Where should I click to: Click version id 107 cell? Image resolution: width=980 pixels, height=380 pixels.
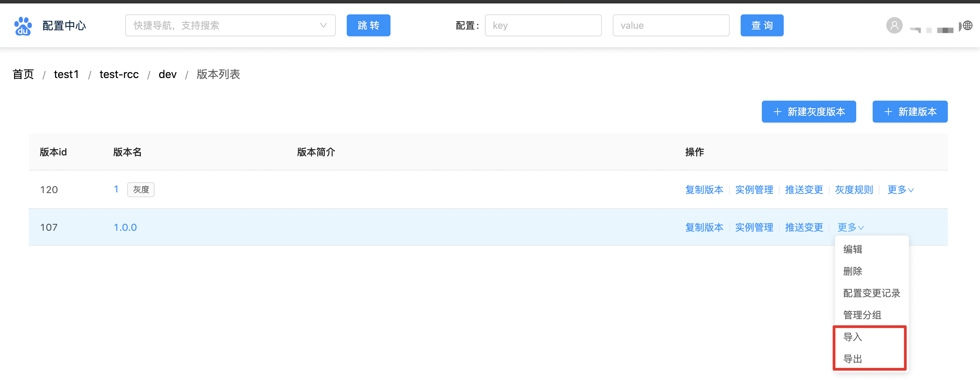pyautogui.click(x=49, y=227)
